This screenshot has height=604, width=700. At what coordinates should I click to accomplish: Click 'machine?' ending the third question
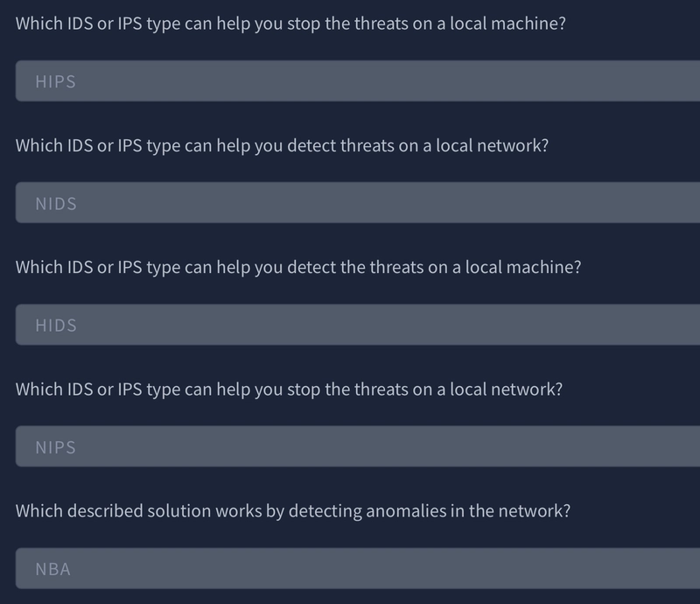pos(543,268)
